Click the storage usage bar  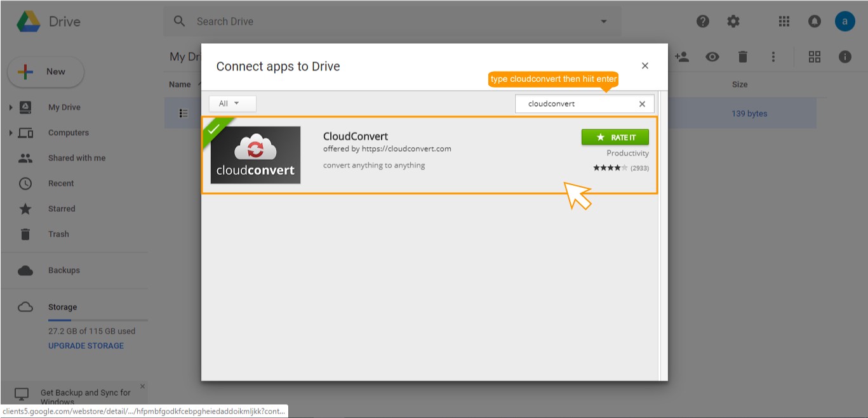click(98, 320)
